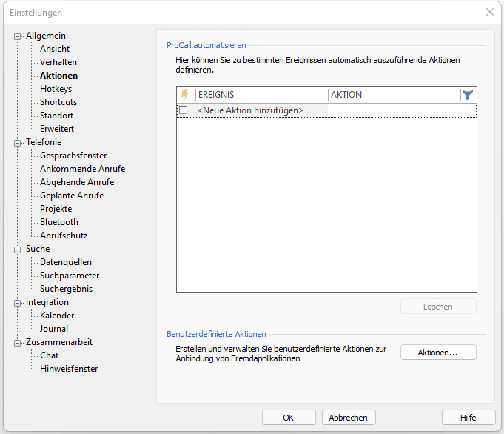Click Abbrechen to discard changes
Viewport: 504px width, 434px height.
point(348,418)
